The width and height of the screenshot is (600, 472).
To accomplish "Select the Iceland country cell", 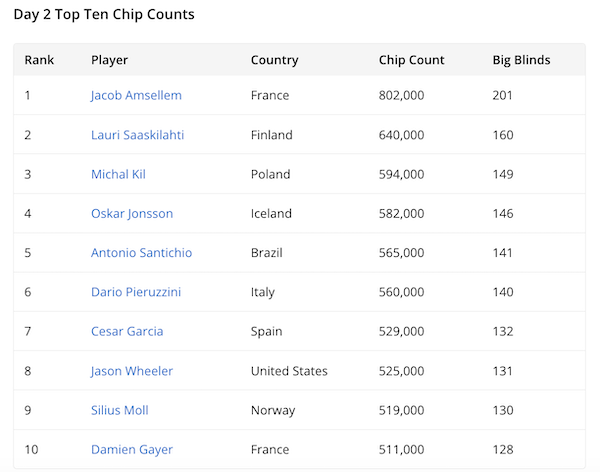I will tap(271, 213).
